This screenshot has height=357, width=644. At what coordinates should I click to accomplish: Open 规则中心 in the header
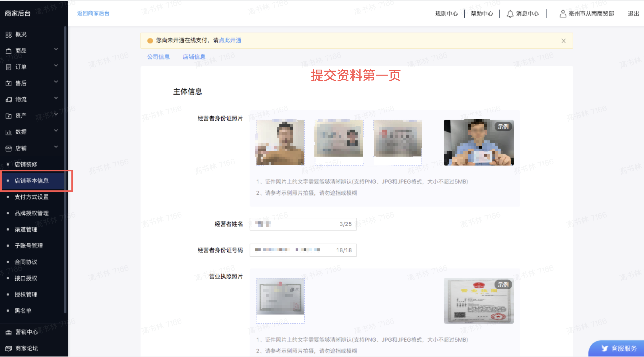[446, 14]
